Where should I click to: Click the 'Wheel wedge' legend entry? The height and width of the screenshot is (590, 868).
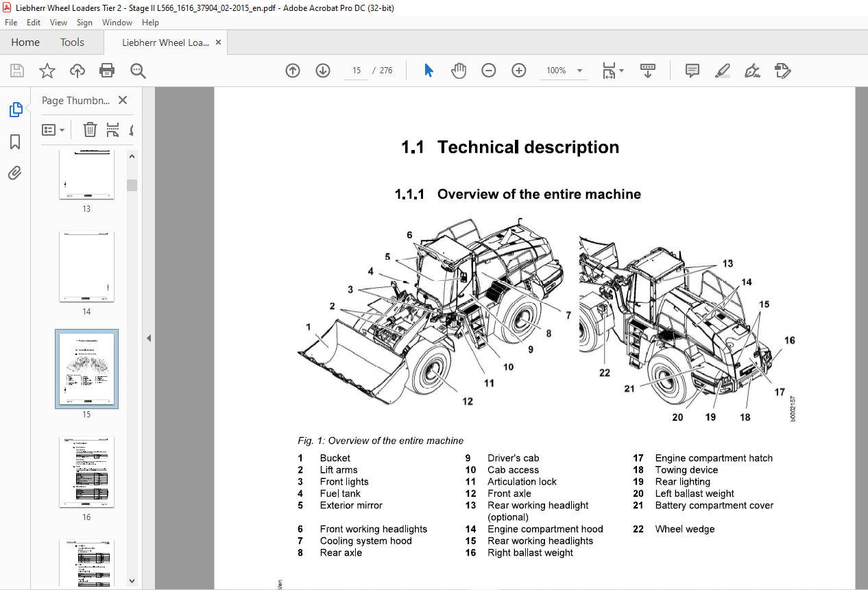click(685, 529)
